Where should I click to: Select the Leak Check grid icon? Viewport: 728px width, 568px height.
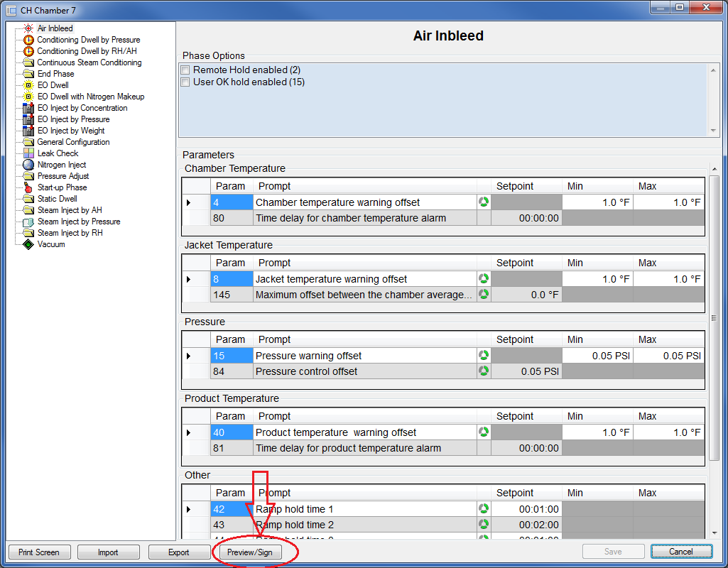pyautogui.click(x=28, y=153)
